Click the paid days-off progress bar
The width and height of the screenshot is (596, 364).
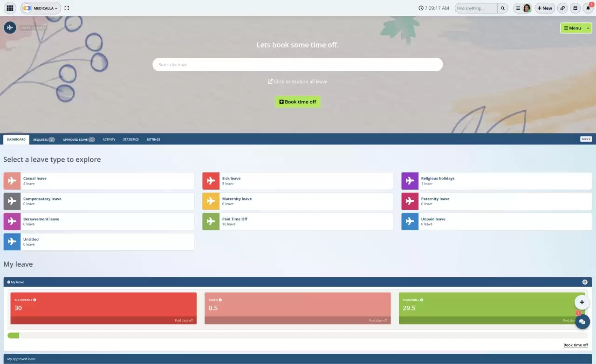pyautogui.click(x=13, y=335)
